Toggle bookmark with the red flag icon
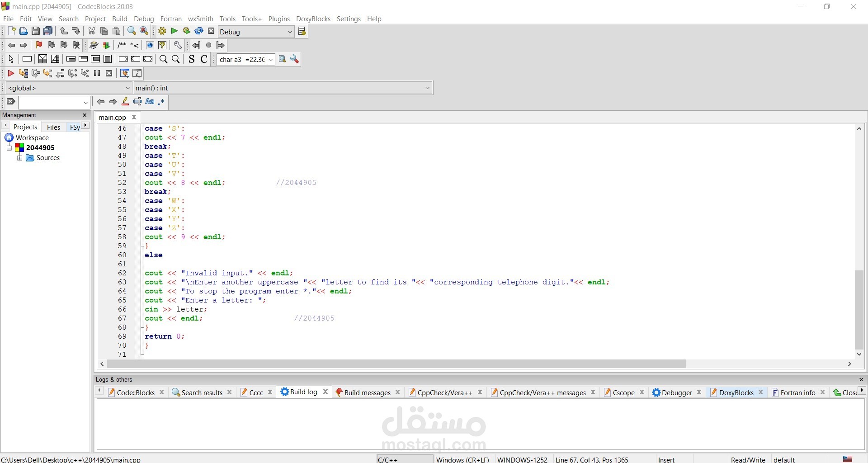This screenshot has width=868, height=463. pyautogui.click(x=39, y=45)
